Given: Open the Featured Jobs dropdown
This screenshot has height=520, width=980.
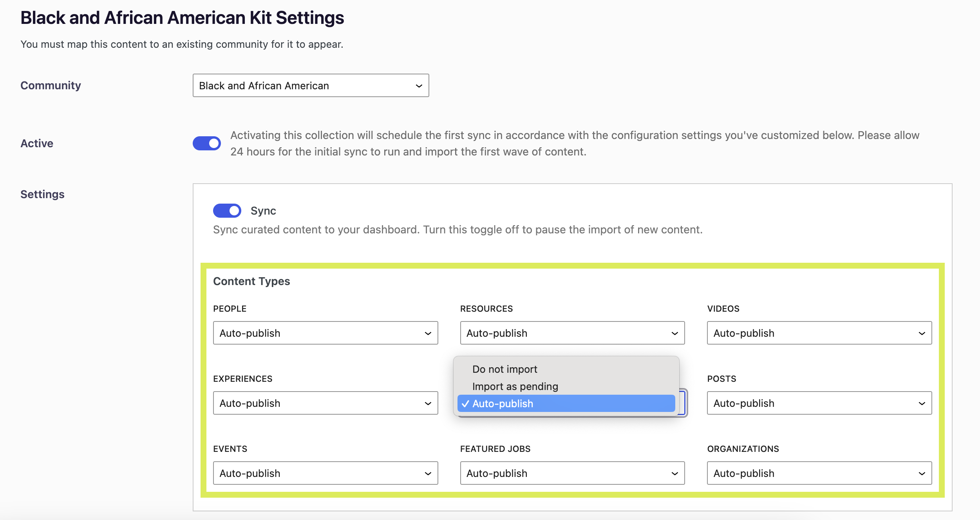Looking at the screenshot, I should (572, 473).
